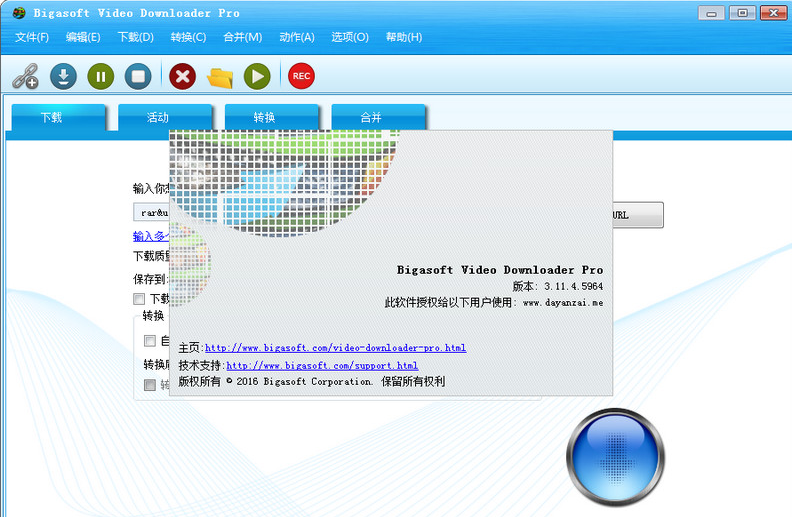
Task: Open the 帮助(H) menu
Action: [x=404, y=37]
